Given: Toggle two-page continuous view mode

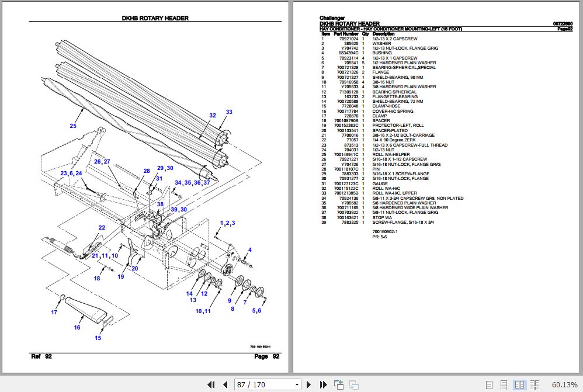Looking at the screenshot, I should pyautogui.click(x=535, y=384).
